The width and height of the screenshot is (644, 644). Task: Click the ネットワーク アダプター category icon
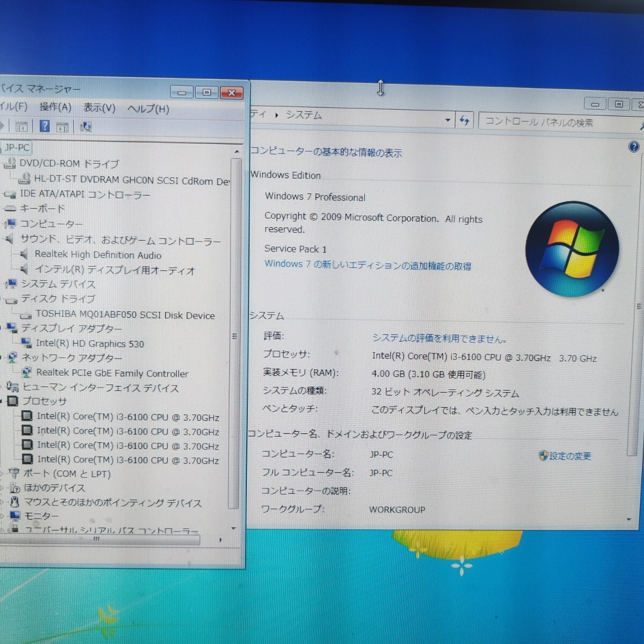point(12,357)
